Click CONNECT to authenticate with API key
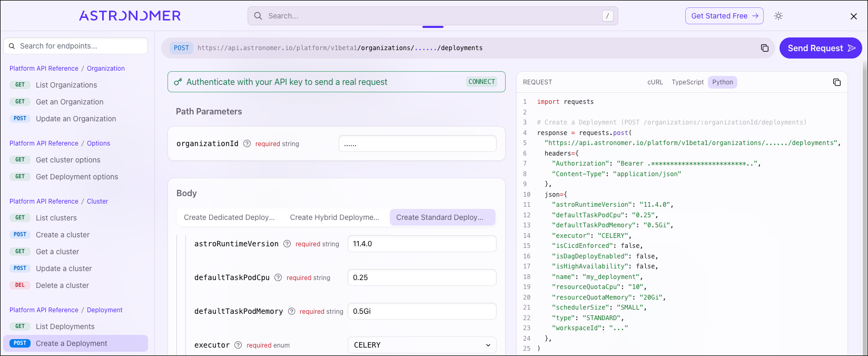 click(x=481, y=82)
